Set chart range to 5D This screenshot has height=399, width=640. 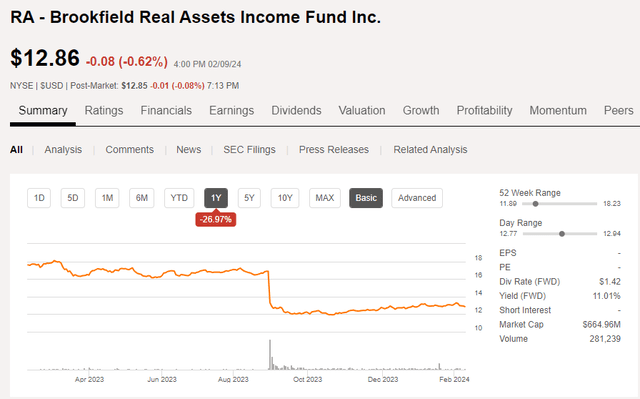click(73, 198)
